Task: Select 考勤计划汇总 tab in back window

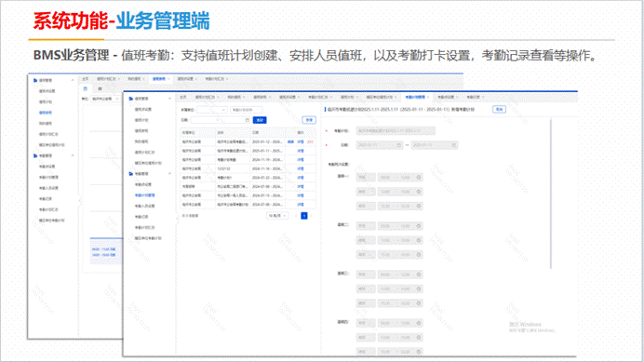Action: point(214,79)
